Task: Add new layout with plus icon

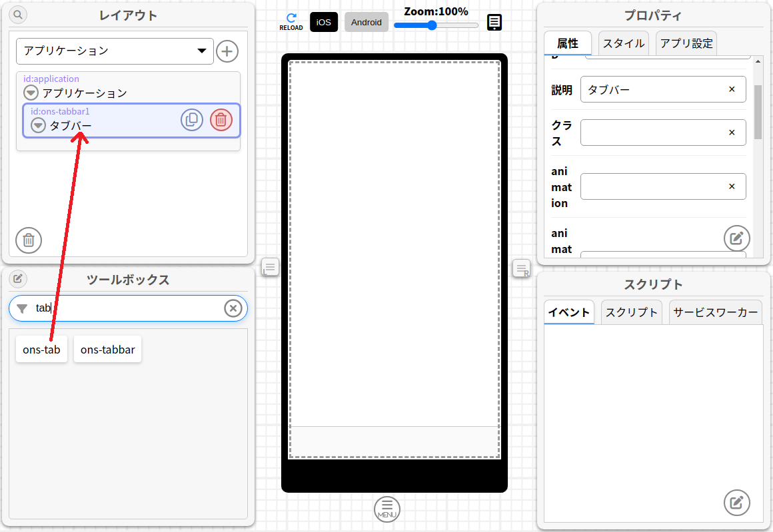Action: 227,51
